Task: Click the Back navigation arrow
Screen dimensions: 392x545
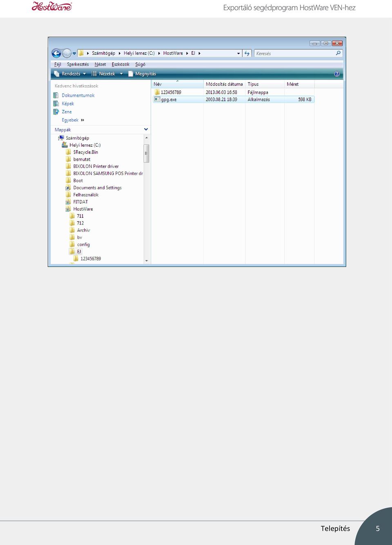Action: (x=56, y=53)
